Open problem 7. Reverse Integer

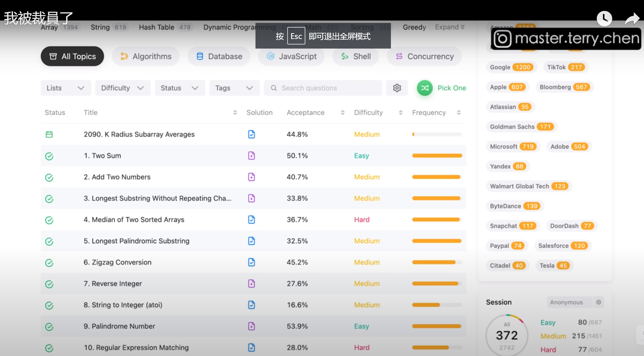tap(113, 284)
